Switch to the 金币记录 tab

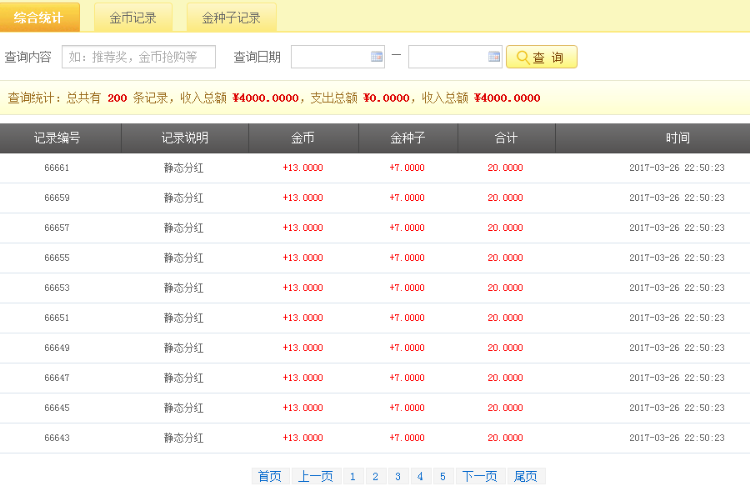click(x=133, y=18)
